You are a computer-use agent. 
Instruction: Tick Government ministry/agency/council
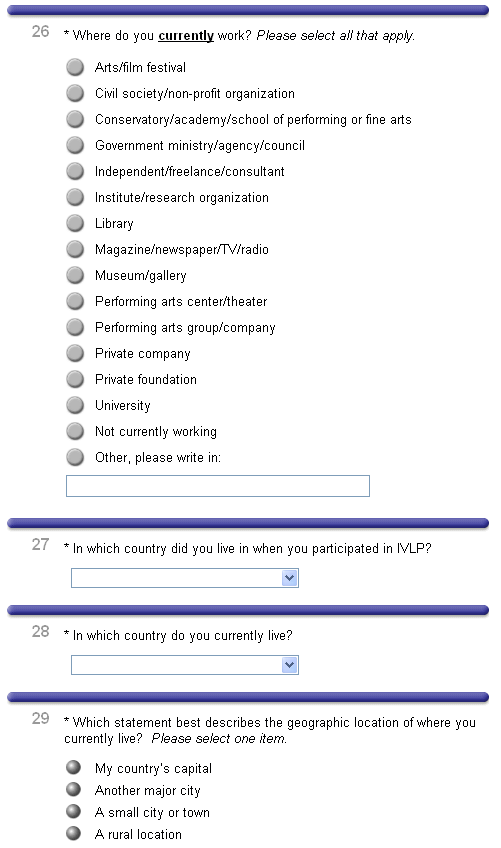point(75,145)
